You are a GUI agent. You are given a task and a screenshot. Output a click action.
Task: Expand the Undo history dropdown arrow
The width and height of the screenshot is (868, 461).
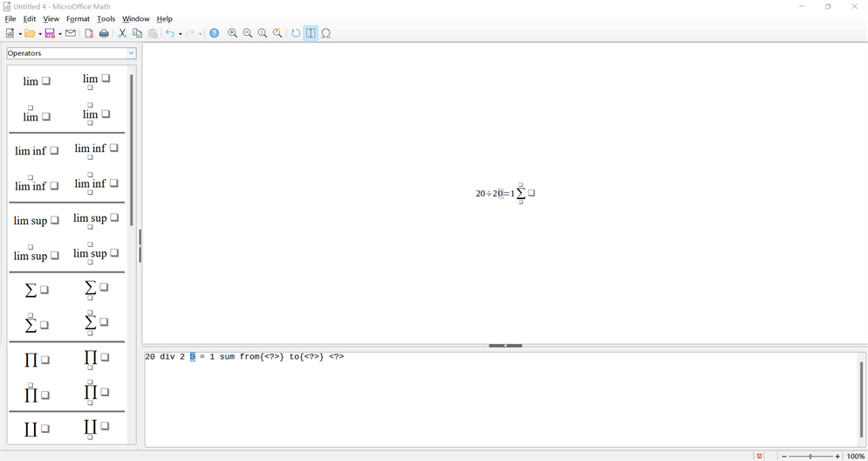pyautogui.click(x=180, y=34)
